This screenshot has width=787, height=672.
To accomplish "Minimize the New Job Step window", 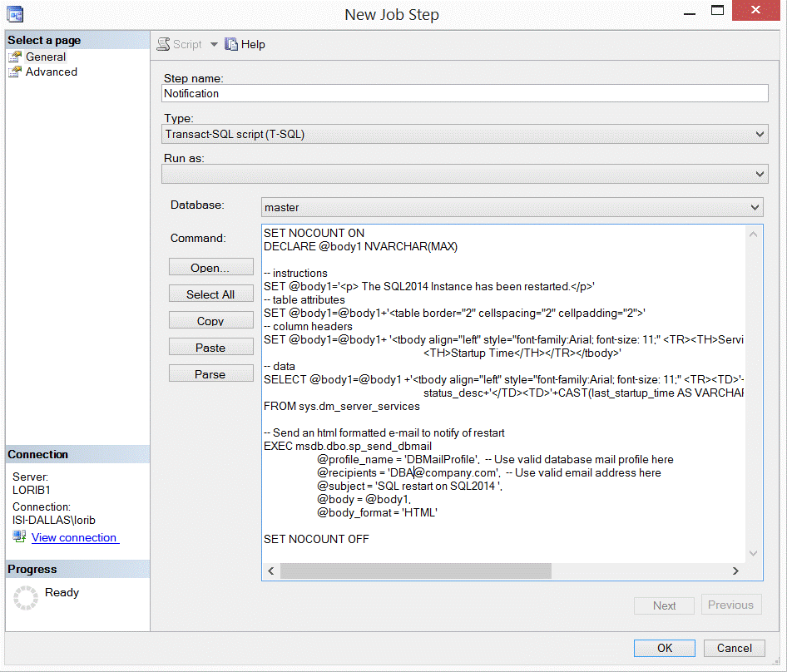I will point(690,13).
